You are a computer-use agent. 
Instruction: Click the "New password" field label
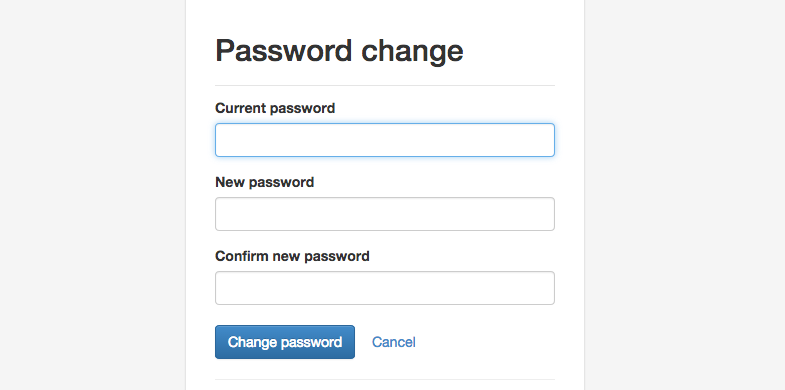264,182
